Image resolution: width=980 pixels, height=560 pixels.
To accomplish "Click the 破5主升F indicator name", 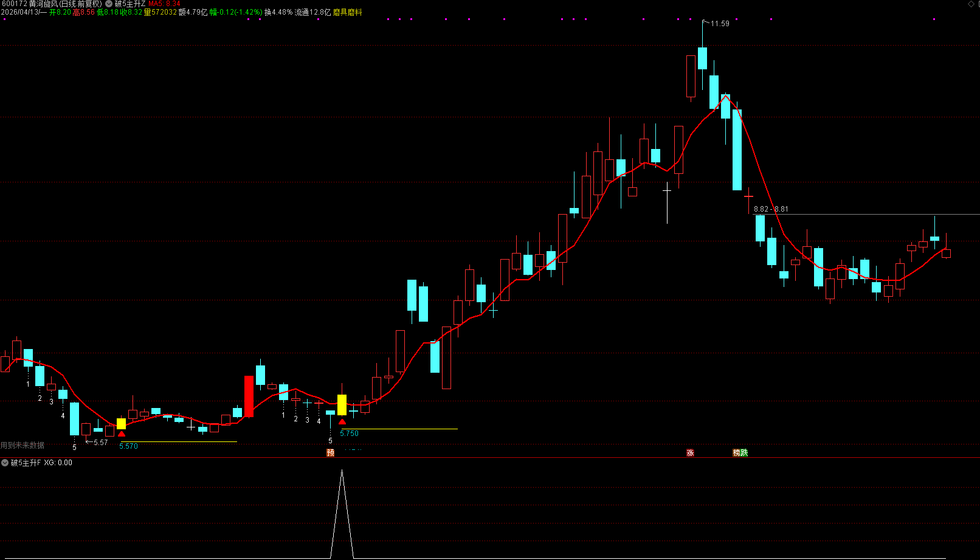I will pos(26,463).
